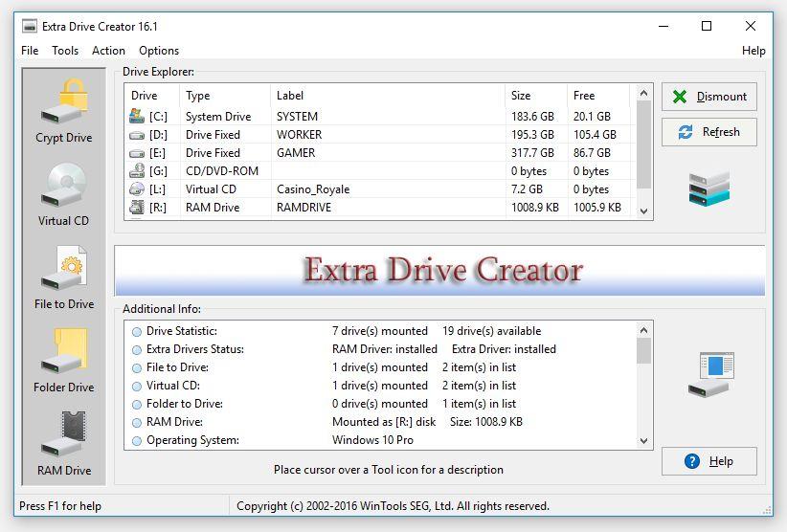Click the 'Extra Driver: installed' status text
This screenshot has height=532, width=787.
coord(504,349)
